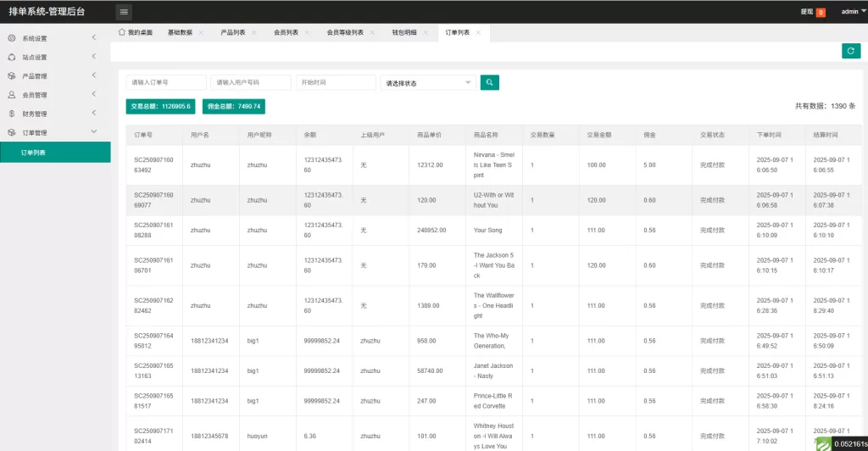Close the 基础数据 tab

[201, 32]
